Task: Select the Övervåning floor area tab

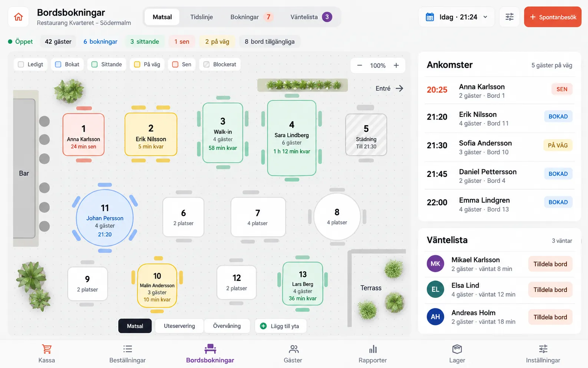Action: click(227, 326)
